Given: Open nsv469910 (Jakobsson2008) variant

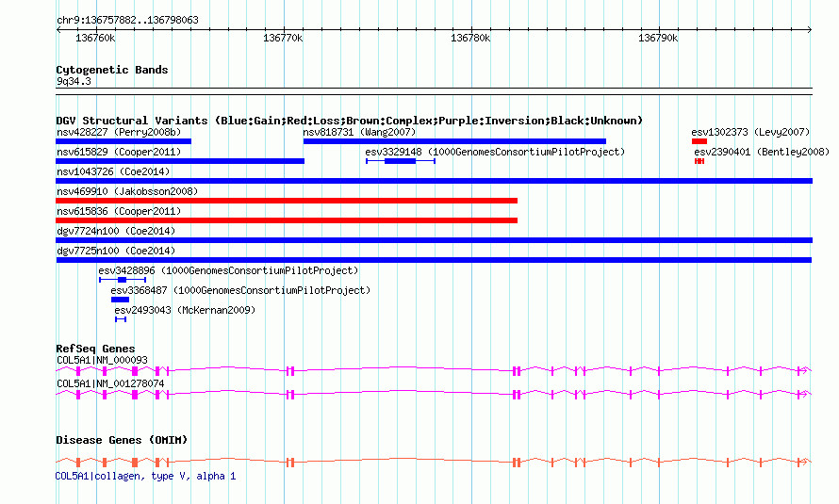Looking at the screenshot, I should click(127, 191).
